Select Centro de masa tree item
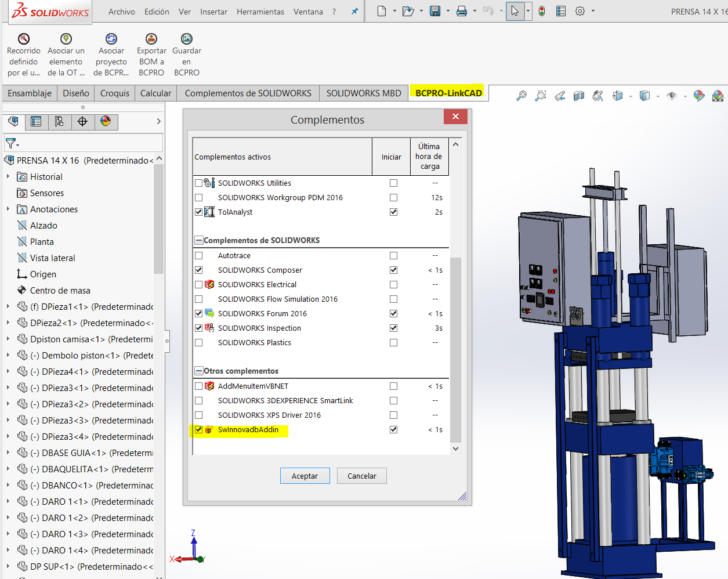728x579 pixels. point(60,290)
